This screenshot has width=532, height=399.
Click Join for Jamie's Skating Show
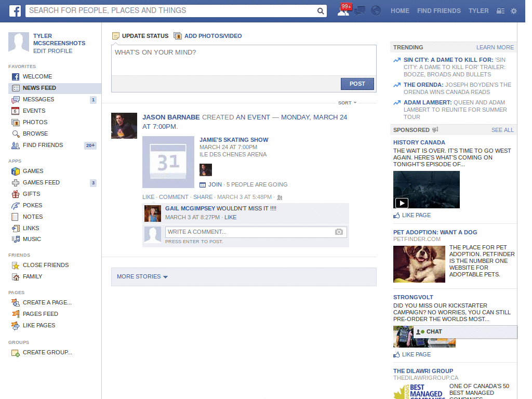[x=215, y=184]
